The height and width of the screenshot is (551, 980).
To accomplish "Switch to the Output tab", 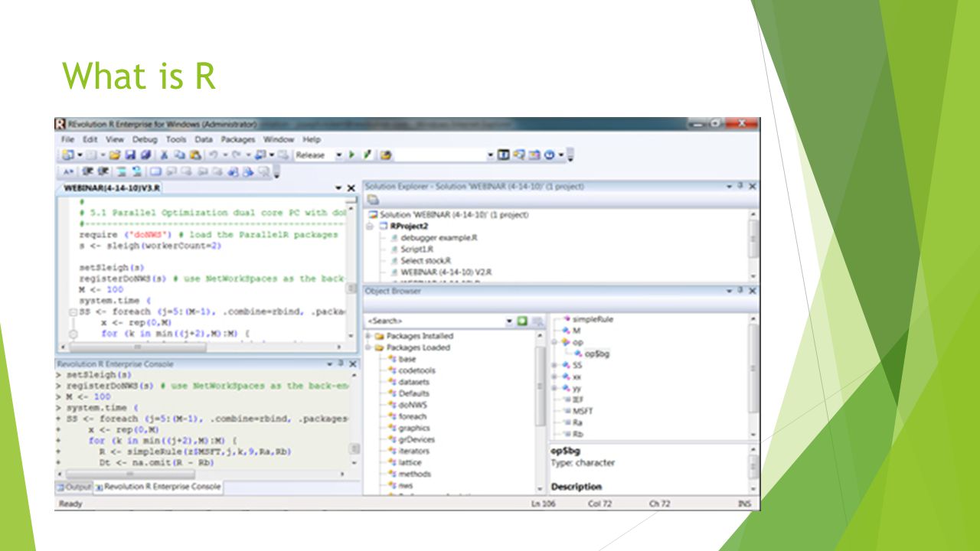I will [74, 487].
